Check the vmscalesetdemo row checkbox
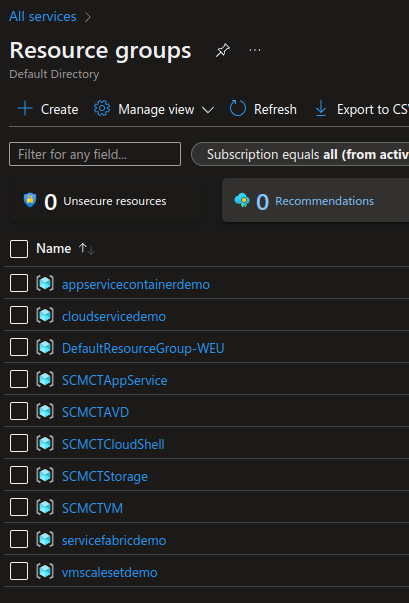The width and height of the screenshot is (409, 603). (x=19, y=571)
